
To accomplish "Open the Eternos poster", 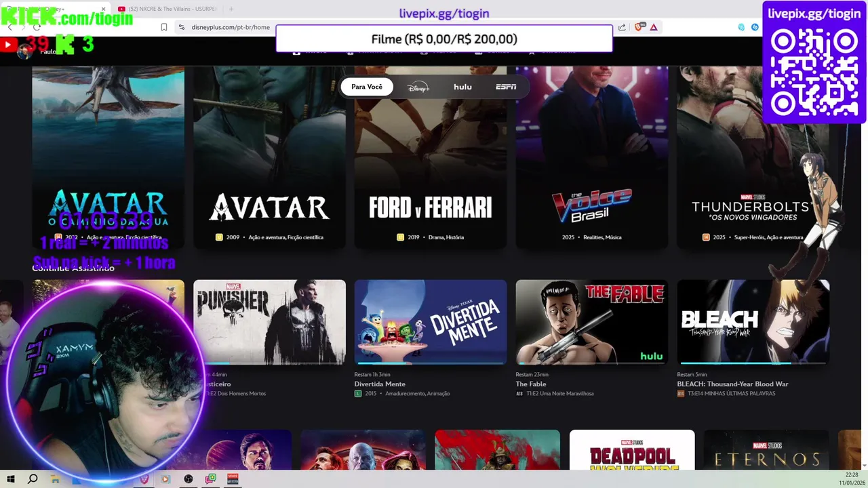I will [766, 449].
